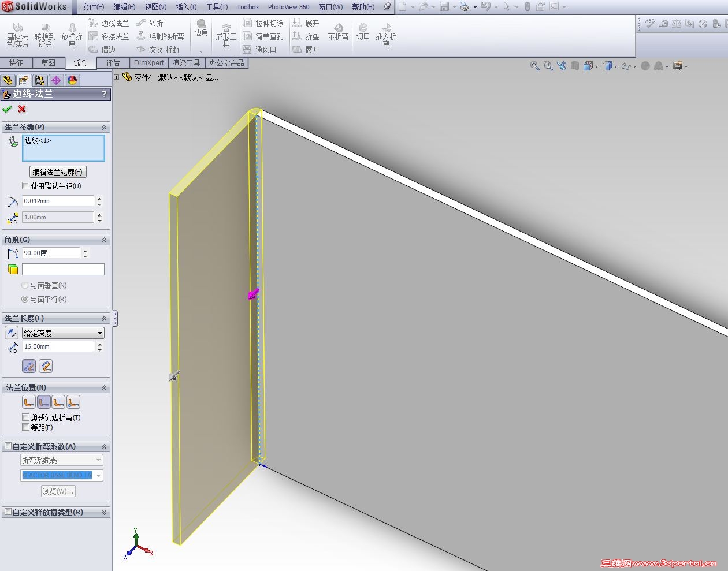Toggle the 等距 offset checkbox
Screen dimensions: 728x571
(x=25, y=427)
